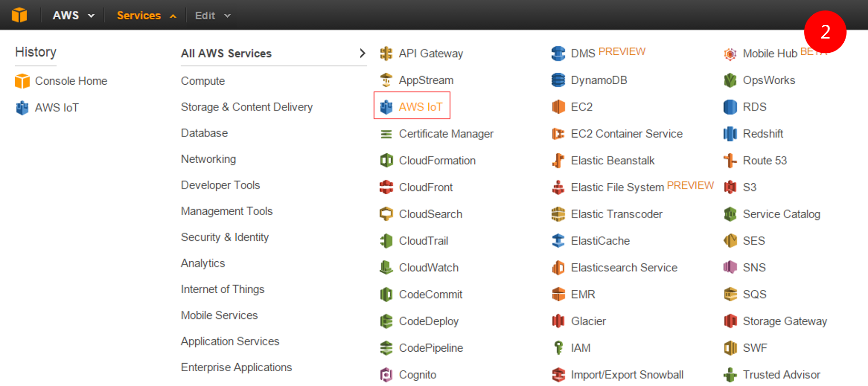
Task: Select Internet of Things category
Action: click(222, 289)
